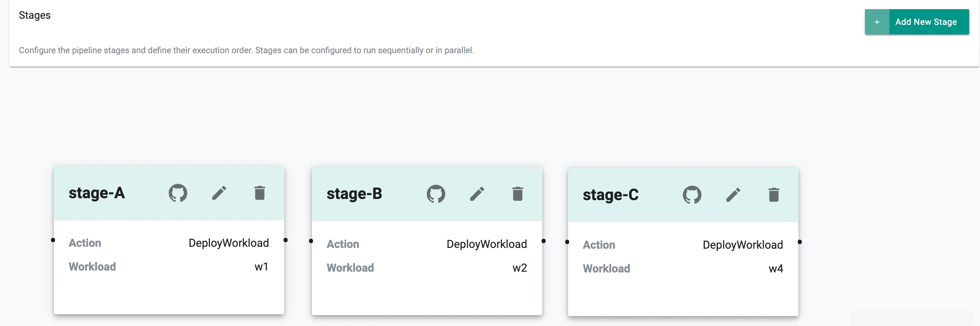Viewport: 980px width, 326px height.
Task: Click the left connector dot of stage-B
Action: (x=311, y=241)
